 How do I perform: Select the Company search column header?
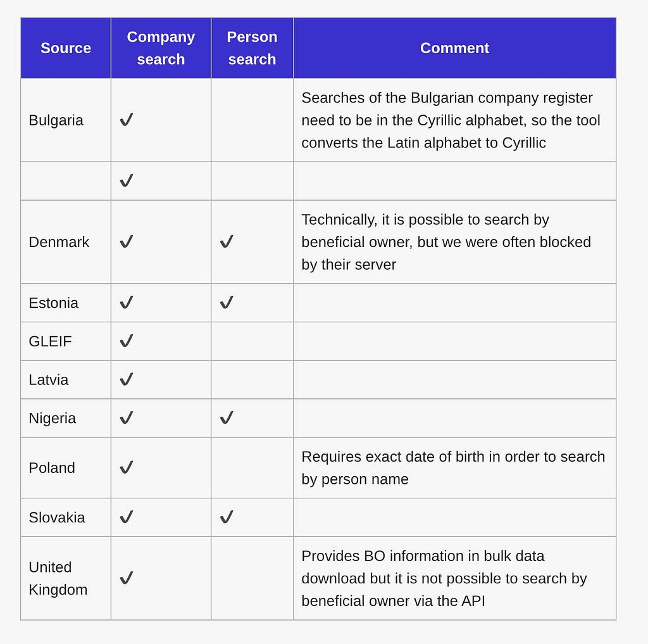(x=161, y=48)
